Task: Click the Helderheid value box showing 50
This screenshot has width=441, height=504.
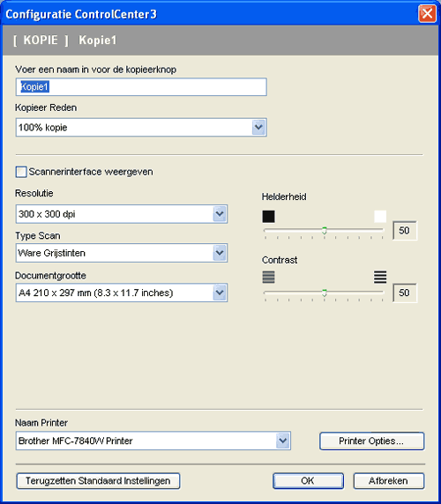Action: [x=405, y=230]
